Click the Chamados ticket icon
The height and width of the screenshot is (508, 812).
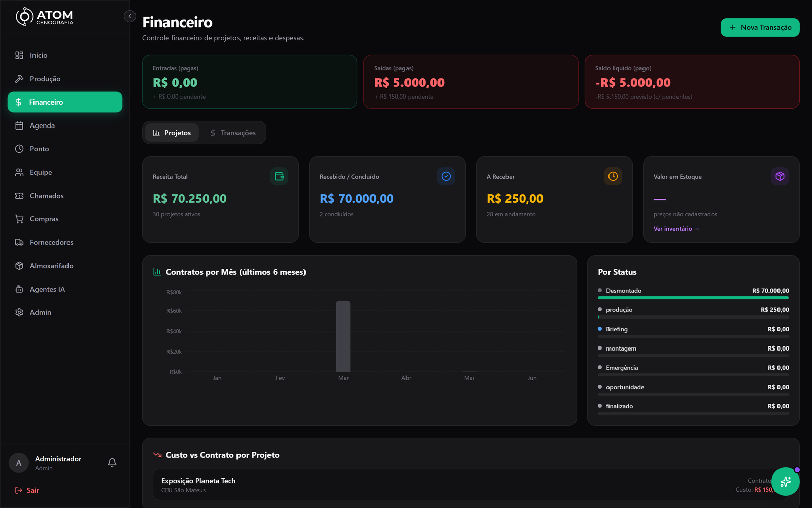coord(19,196)
